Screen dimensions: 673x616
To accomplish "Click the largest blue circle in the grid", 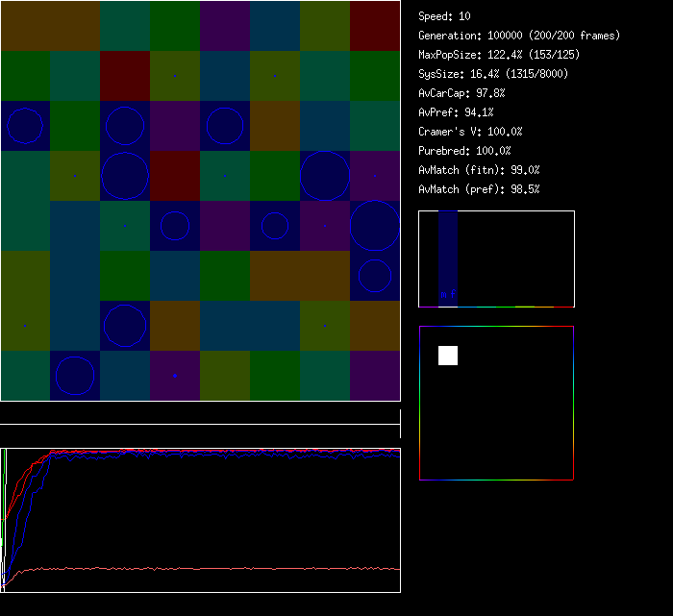I will point(375,226).
